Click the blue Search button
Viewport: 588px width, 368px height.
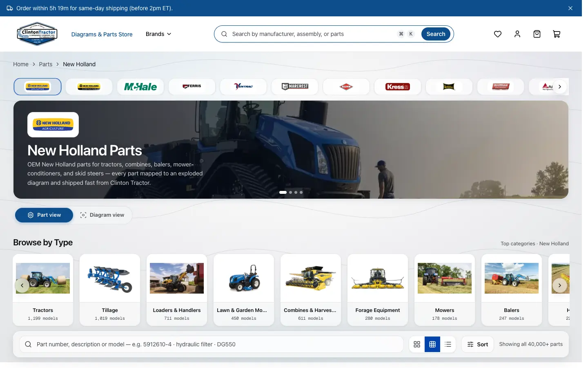click(436, 34)
